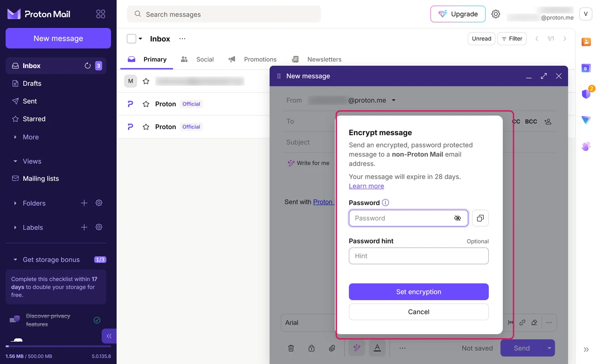Open Proton Contacts in the right sidebar
Viewport: 597px width, 364px height.
point(586,42)
